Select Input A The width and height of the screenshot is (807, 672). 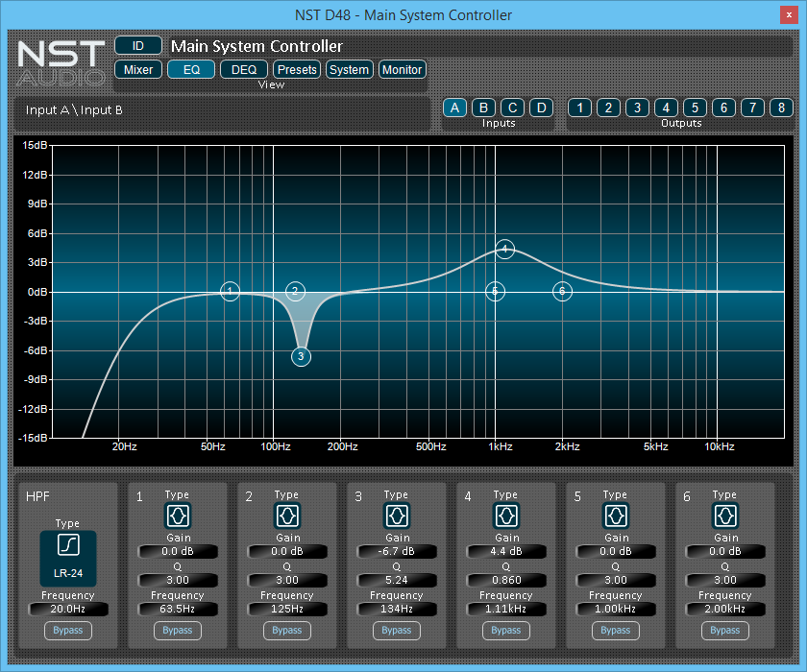[x=455, y=108]
